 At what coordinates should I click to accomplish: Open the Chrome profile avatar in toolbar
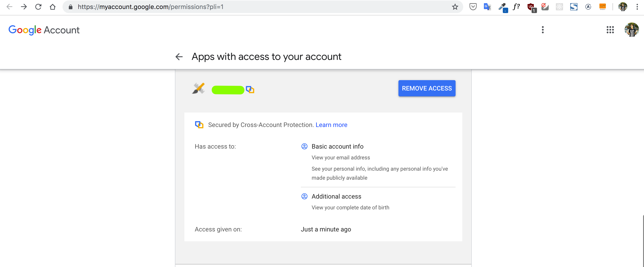622,7
